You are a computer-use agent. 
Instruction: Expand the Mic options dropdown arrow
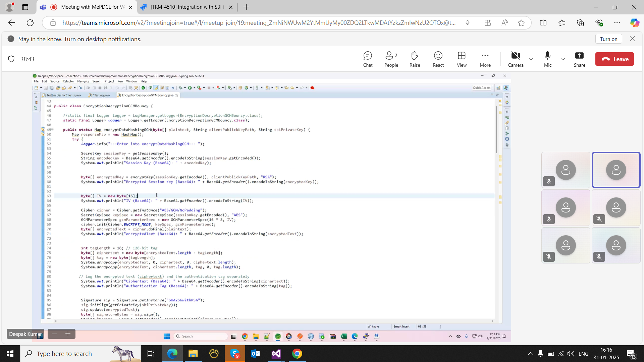click(562, 59)
